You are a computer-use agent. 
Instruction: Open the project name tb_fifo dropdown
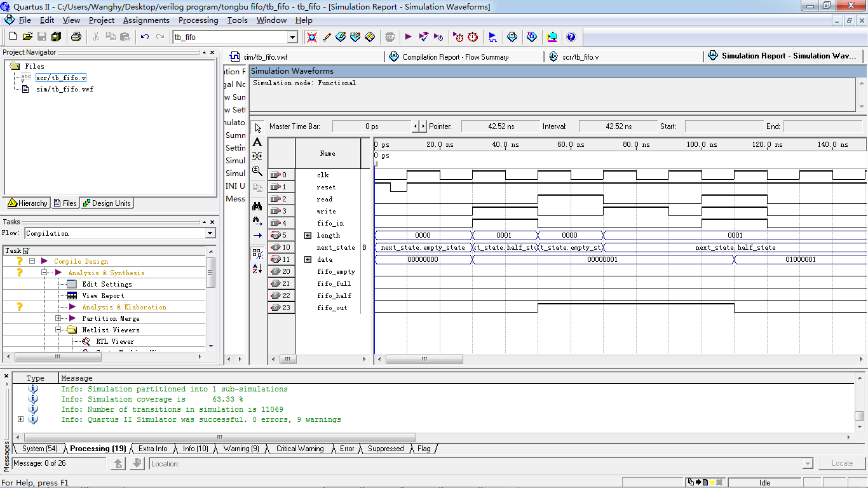point(292,37)
